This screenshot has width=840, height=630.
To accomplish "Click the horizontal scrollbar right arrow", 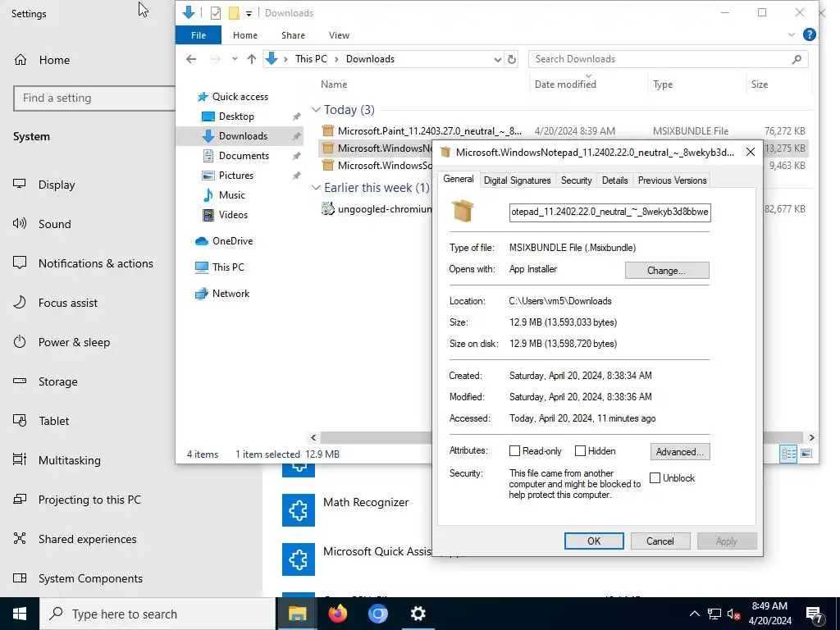I will click(811, 438).
